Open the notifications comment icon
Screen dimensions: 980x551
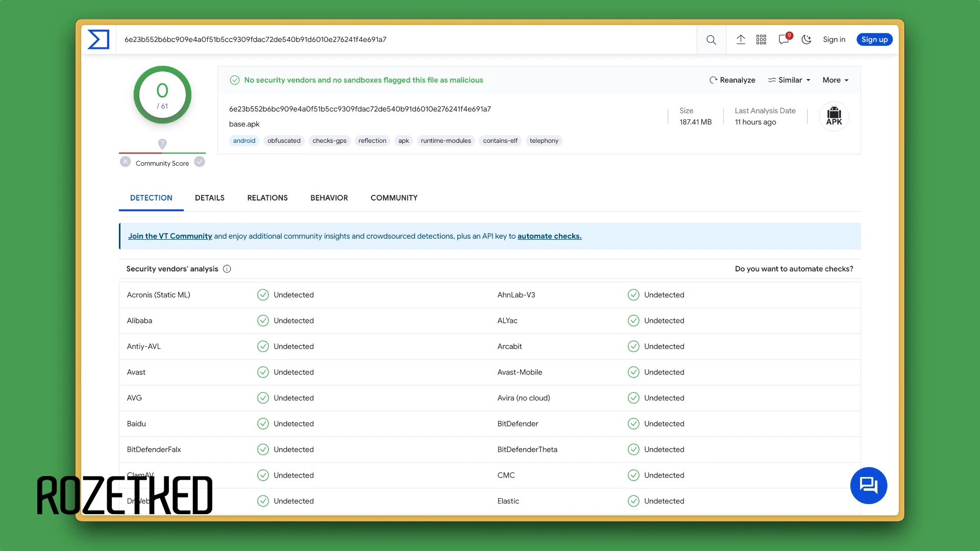coord(784,39)
